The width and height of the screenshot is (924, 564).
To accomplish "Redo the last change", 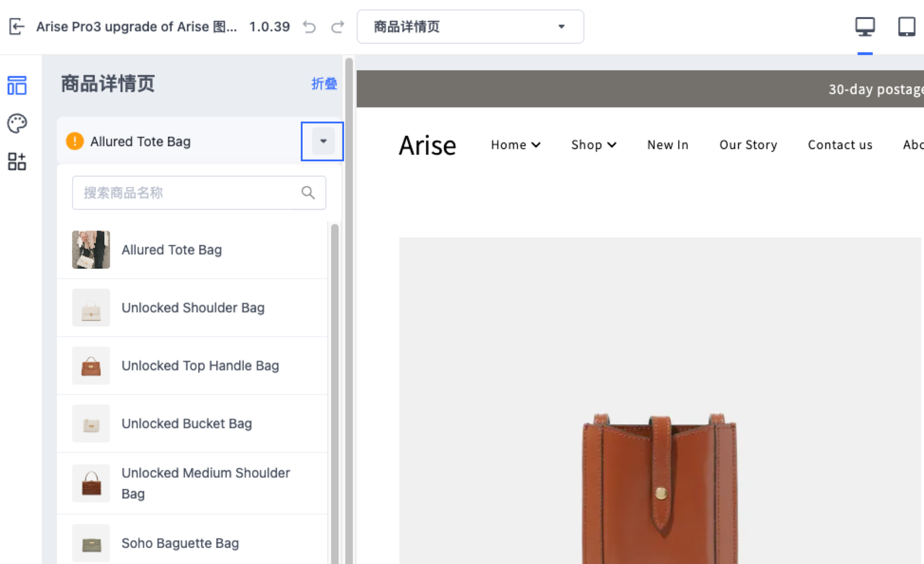I will point(337,27).
